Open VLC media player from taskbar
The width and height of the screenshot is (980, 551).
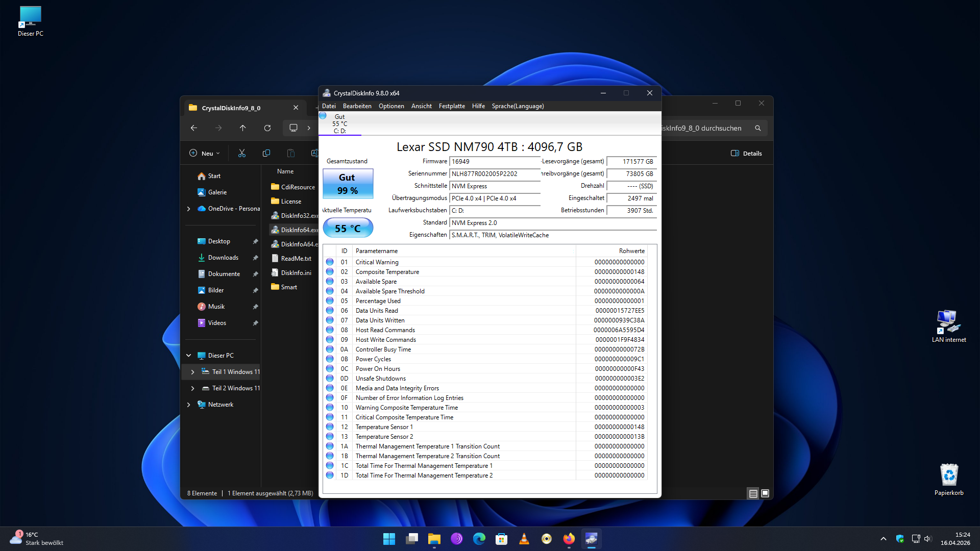pyautogui.click(x=524, y=539)
